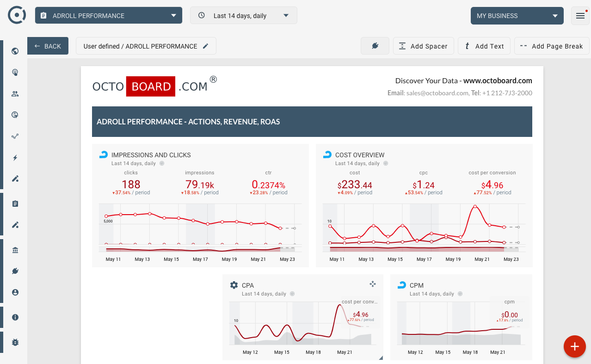Click the AdRoll logo on CPM widget
The width and height of the screenshot is (591, 364).
(402, 285)
